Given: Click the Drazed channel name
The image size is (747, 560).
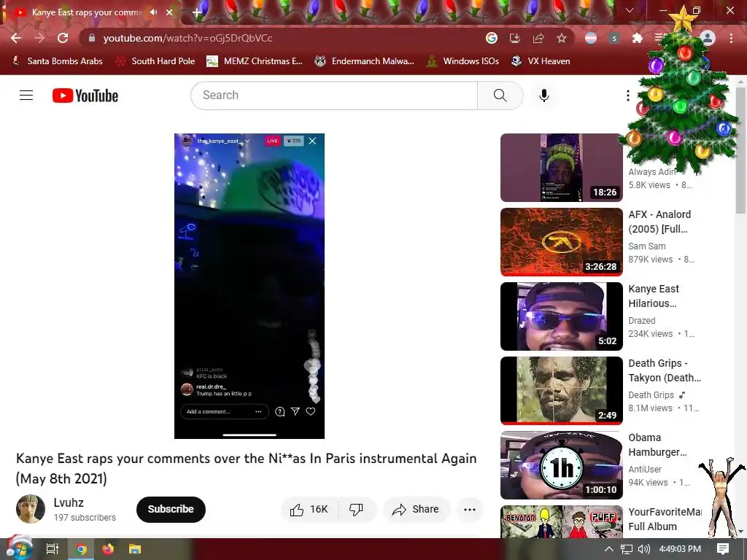Looking at the screenshot, I should [x=642, y=321].
